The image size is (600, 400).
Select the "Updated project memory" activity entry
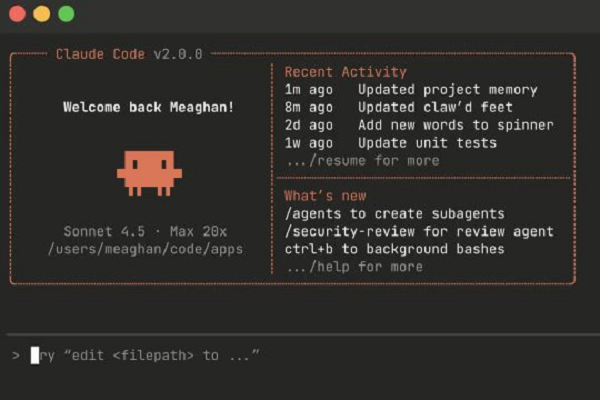coord(447,90)
